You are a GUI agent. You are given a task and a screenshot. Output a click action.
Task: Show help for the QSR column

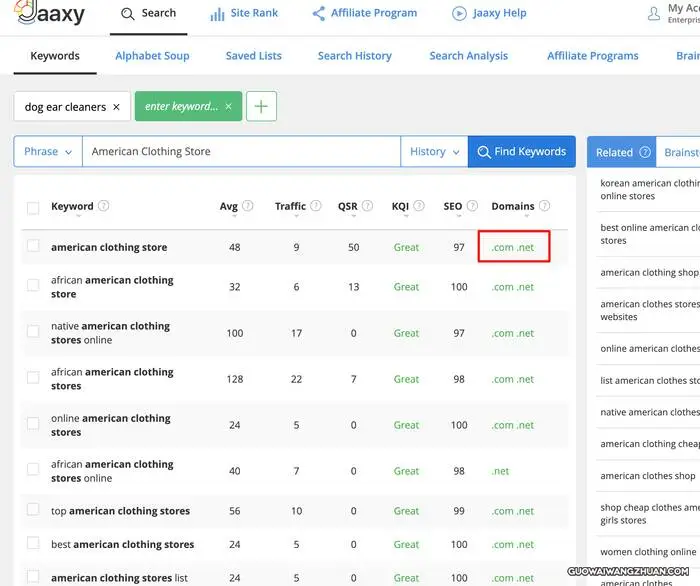[x=367, y=206]
